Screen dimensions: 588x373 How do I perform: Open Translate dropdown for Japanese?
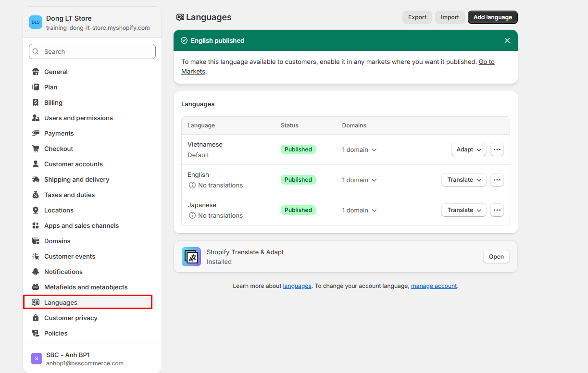tap(463, 210)
